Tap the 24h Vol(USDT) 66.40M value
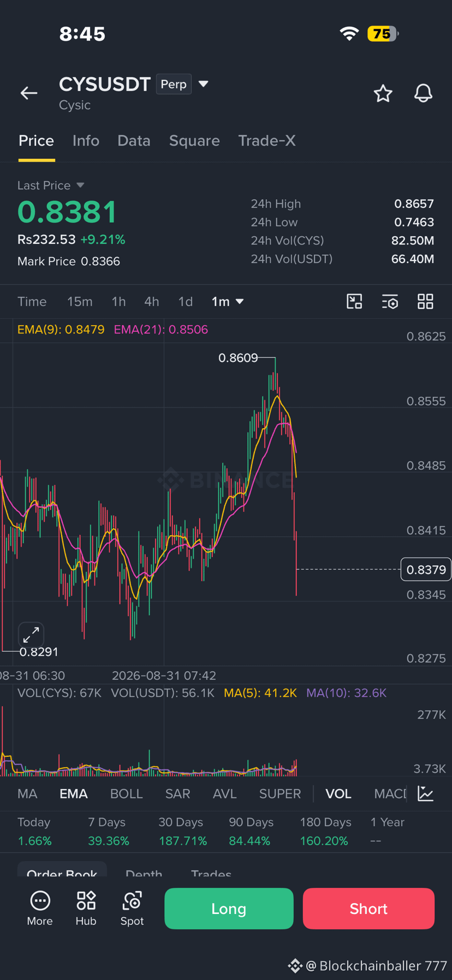This screenshot has width=452, height=980. 413,259
